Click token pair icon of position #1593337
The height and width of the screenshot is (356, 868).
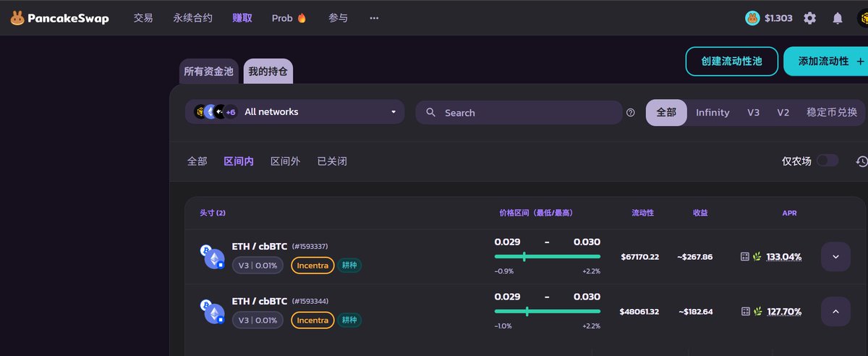[212, 257]
